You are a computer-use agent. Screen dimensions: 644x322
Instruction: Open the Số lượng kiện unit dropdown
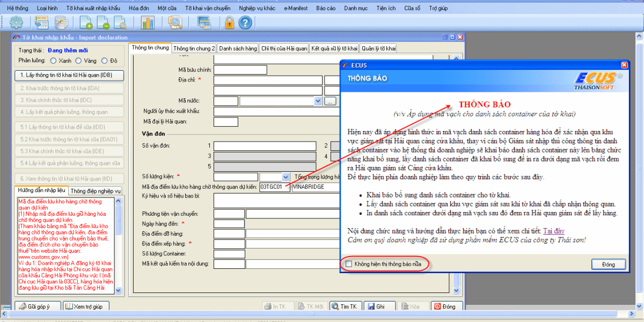[x=286, y=177]
